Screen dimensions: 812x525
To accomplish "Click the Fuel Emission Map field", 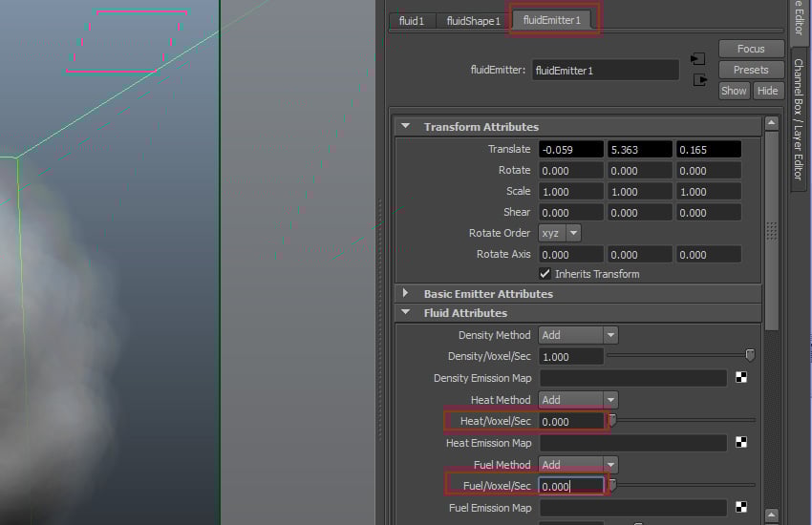I will [x=633, y=508].
